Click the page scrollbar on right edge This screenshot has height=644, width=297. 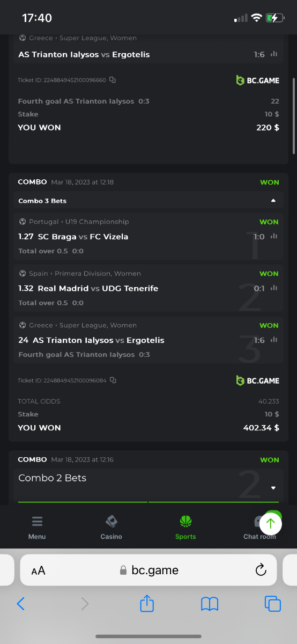[x=294, y=115]
